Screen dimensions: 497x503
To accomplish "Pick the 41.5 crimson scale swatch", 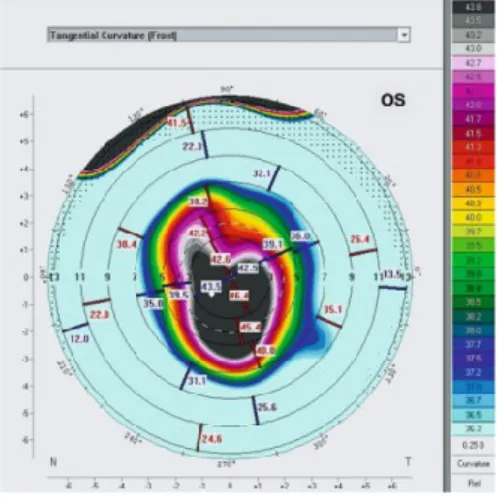I will 473,133.
